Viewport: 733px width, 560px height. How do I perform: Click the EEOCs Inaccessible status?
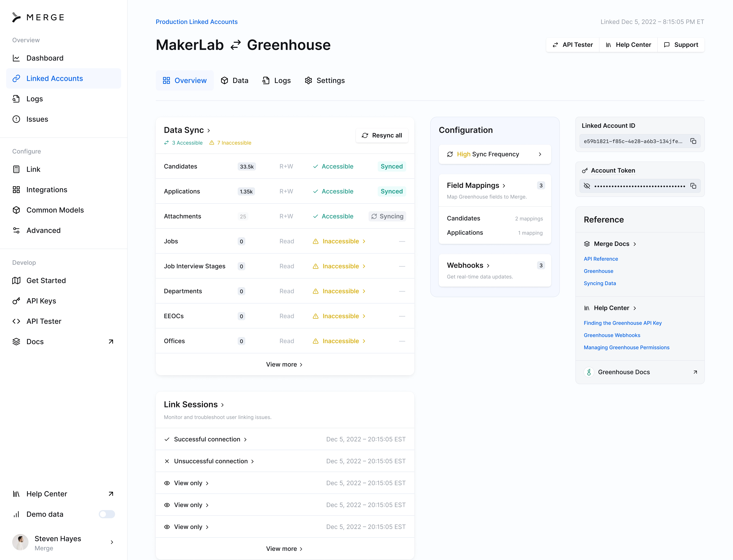click(x=339, y=316)
